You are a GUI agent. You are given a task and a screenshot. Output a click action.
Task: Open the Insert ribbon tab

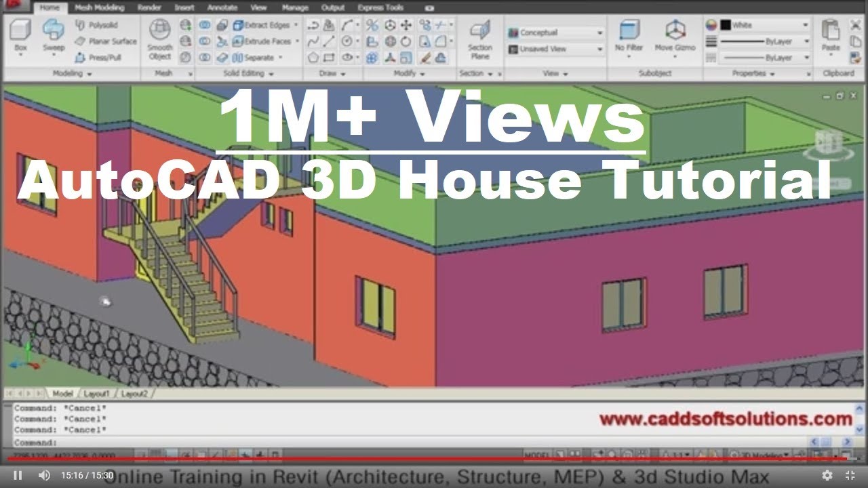tap(184, 7)
